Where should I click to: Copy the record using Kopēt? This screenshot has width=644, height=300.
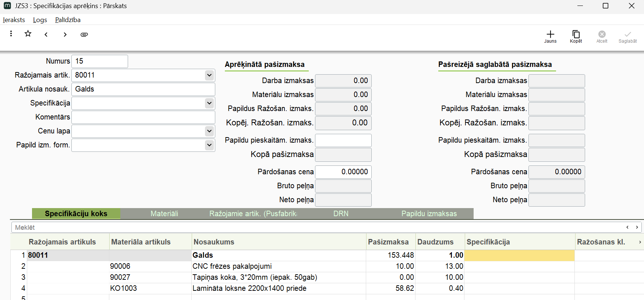(x=576, y=36)
